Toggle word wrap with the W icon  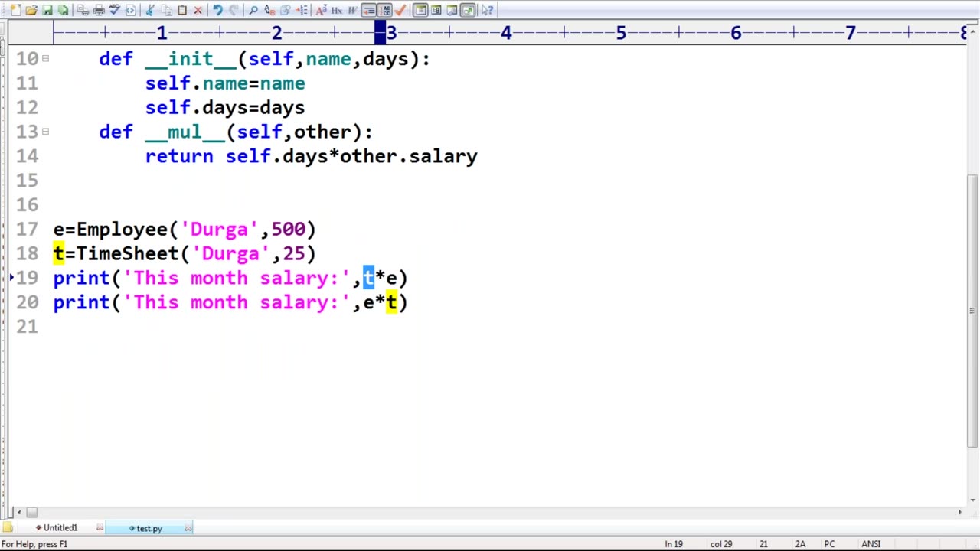point(352,10)
